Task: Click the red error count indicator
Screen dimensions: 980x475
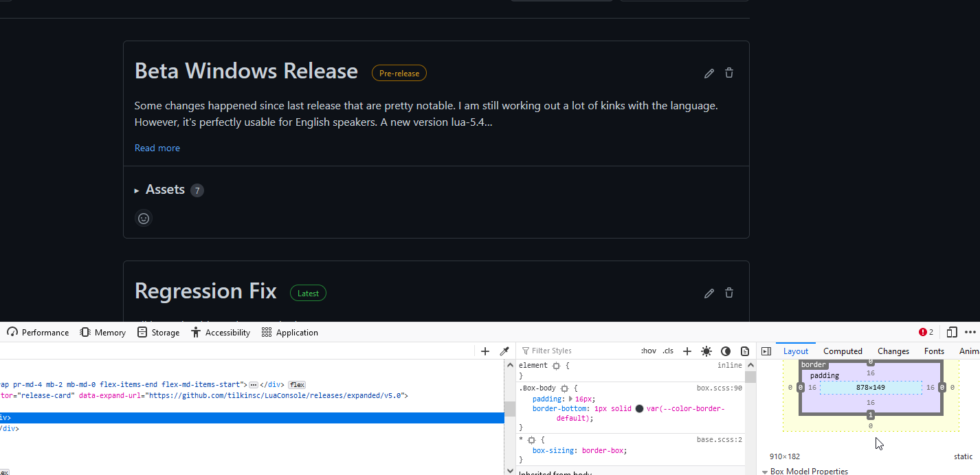Action: (x=926, y=332)
